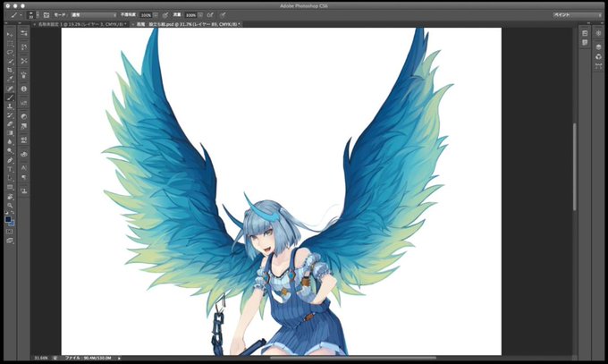The width and height of the screenshot is (608, 364).
Task: Select the Blur tool
Action: click(10, 142)
